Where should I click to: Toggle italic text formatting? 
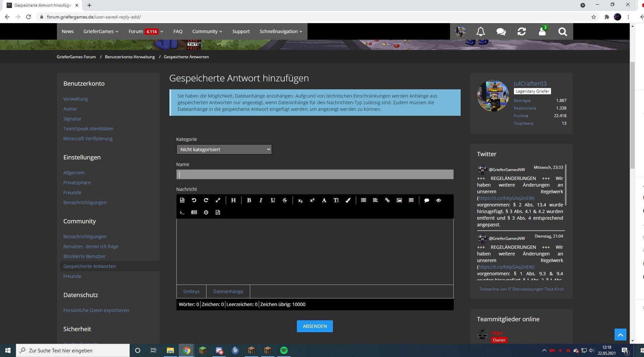click(261, 200)
